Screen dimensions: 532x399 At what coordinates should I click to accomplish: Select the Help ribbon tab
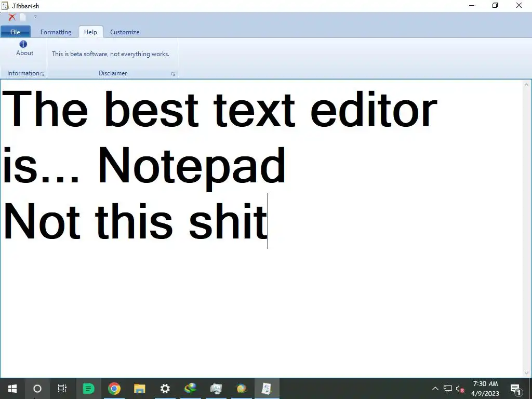pyautogui.click(x=90, y=32)
